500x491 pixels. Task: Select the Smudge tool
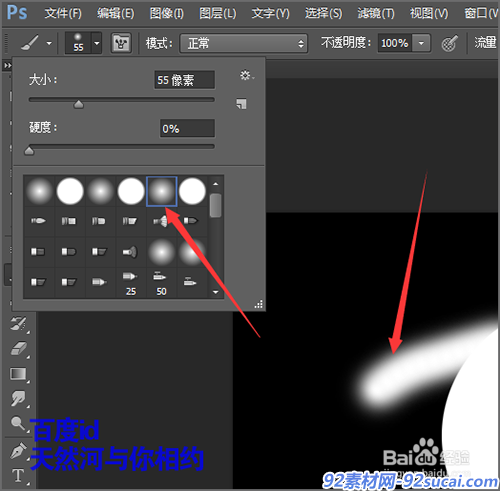tap(19, 398)
